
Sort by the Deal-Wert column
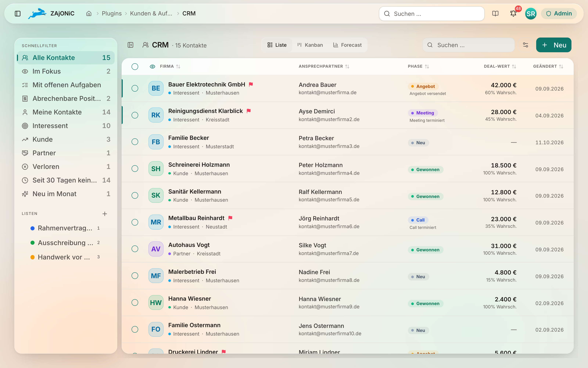[x=500, y=66]
